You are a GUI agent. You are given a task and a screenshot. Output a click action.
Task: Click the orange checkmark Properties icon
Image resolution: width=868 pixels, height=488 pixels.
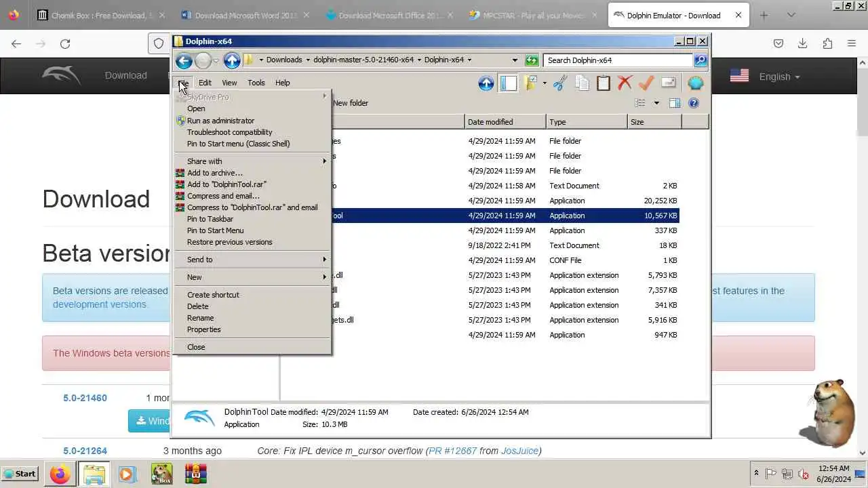(646, 83)
